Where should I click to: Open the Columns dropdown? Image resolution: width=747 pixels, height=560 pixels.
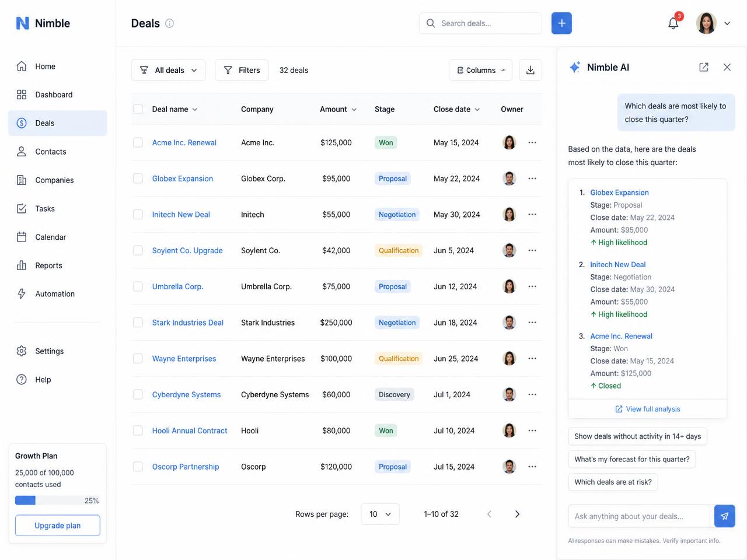click(x=480, y=70)
